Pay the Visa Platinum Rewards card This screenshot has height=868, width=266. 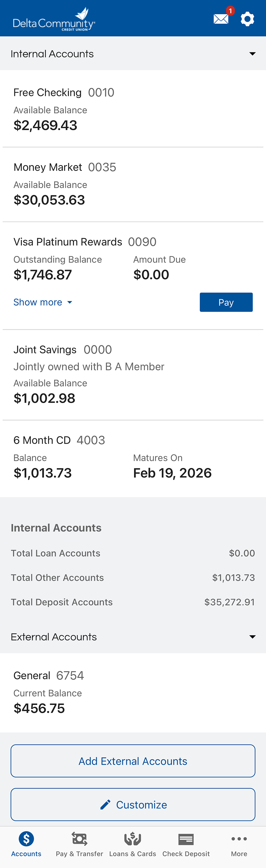226,302
